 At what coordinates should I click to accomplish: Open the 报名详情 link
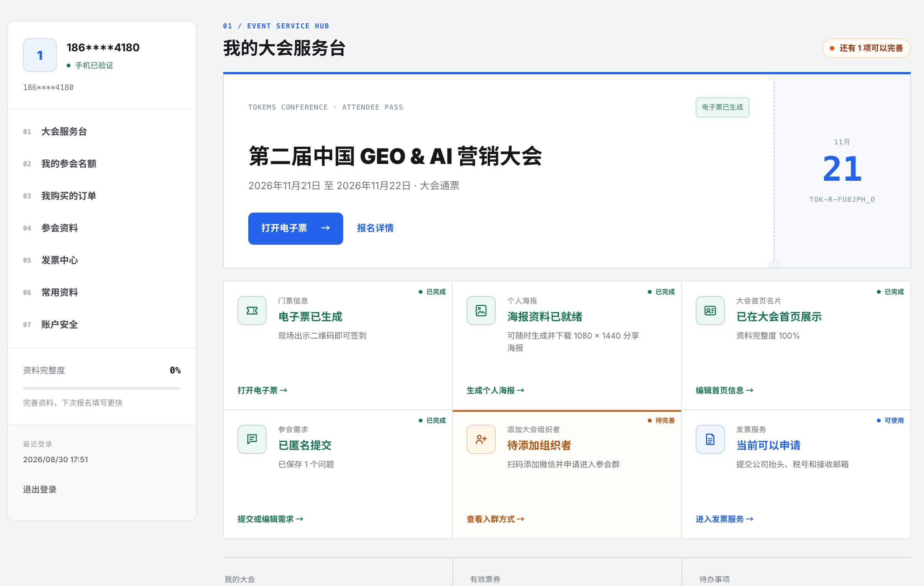375,228
